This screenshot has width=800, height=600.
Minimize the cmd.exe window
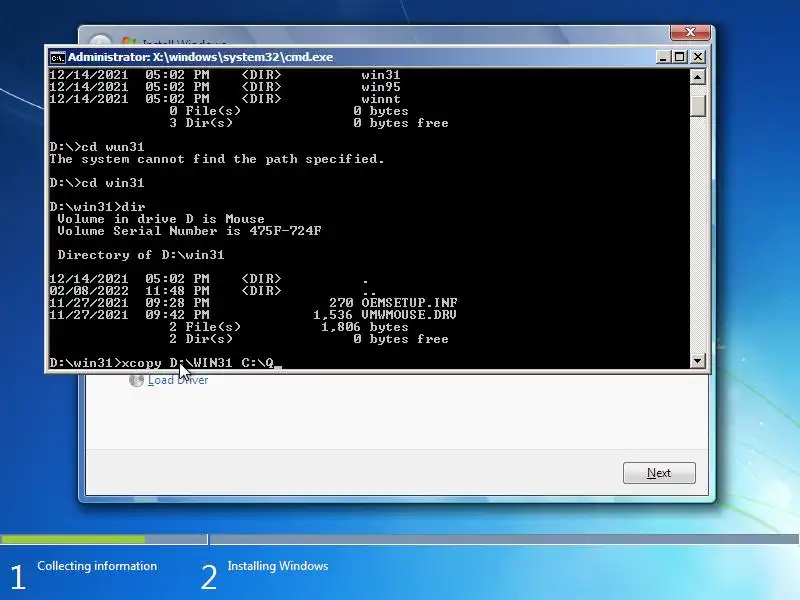click(x=662, y=57)
